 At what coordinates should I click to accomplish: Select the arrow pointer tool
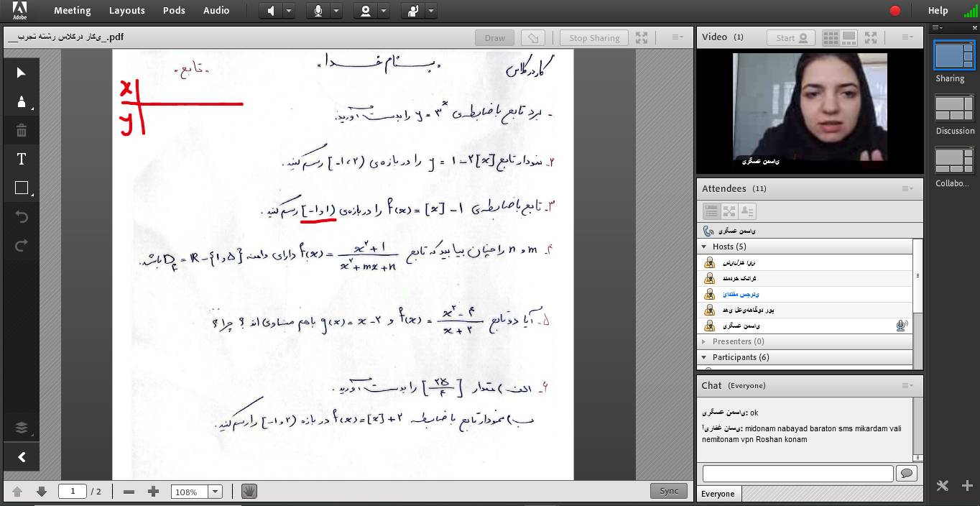(x=21, y=73)
